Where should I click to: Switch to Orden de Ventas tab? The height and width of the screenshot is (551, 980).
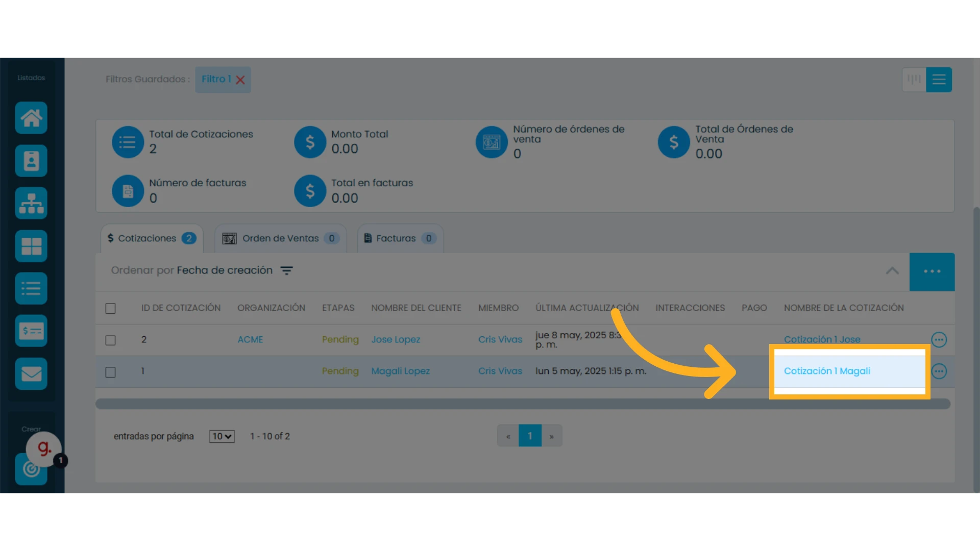pyautogui.click(x=281, y=238)
